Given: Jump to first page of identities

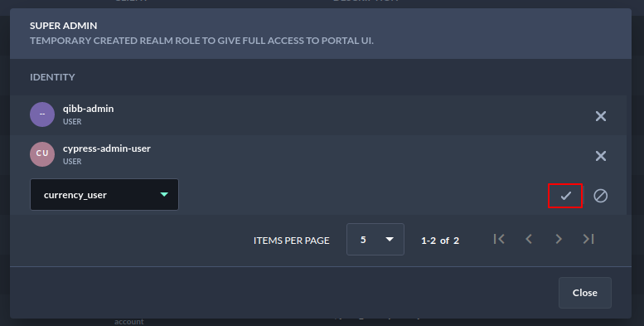Looking at the screenshot, I should coord(499,239).
